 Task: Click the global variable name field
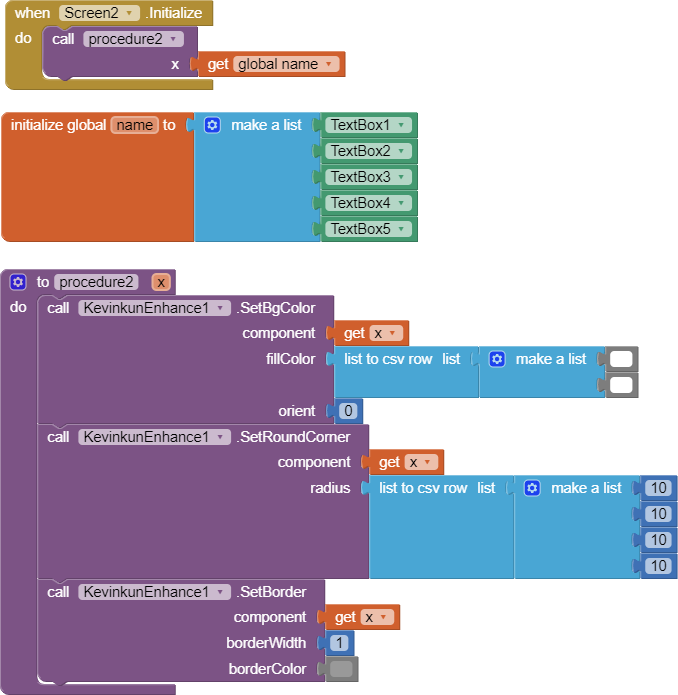coord(135,125)
